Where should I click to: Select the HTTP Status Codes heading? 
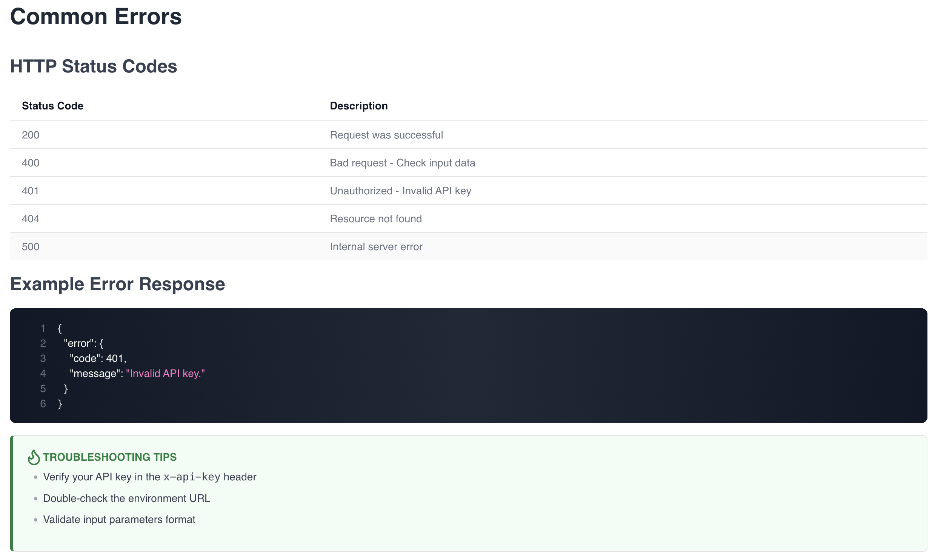click(94, 66)
